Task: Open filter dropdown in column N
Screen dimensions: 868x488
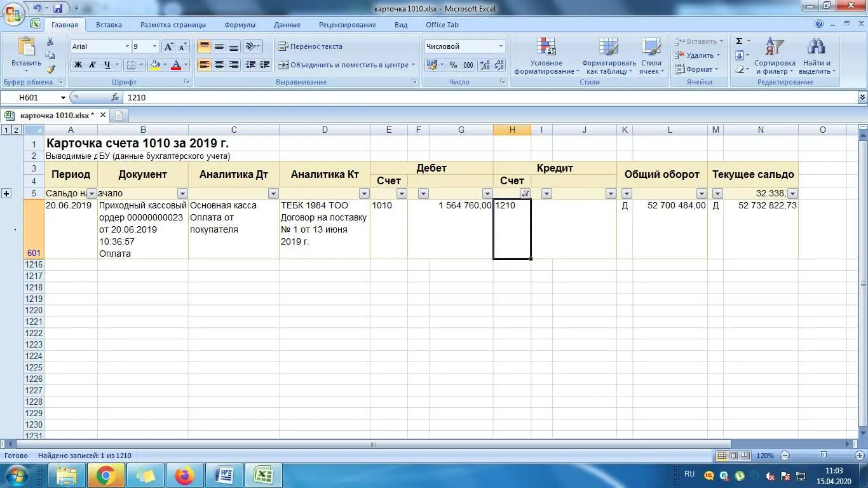Action: point(792,194)
